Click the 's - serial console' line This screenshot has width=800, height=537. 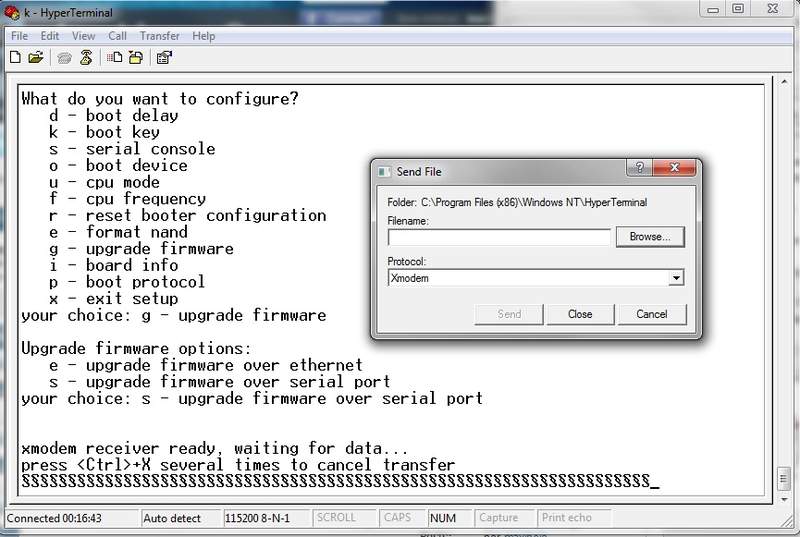(132, 149)
